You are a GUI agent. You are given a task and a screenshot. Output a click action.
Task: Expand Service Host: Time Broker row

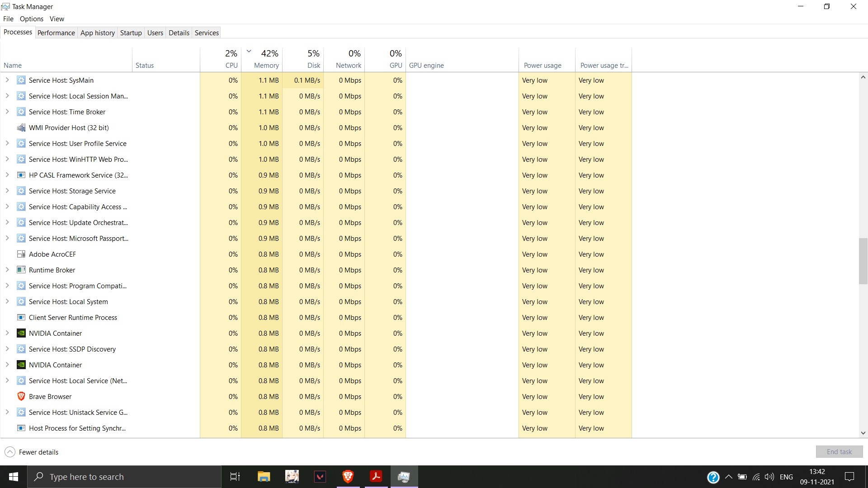click(x=7, y=112)
